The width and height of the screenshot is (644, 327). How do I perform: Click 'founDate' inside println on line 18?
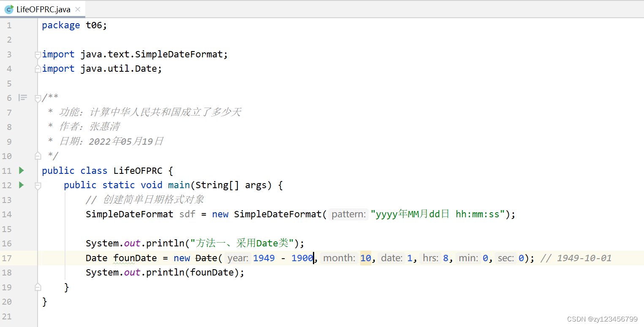click(x=212, y=273)
